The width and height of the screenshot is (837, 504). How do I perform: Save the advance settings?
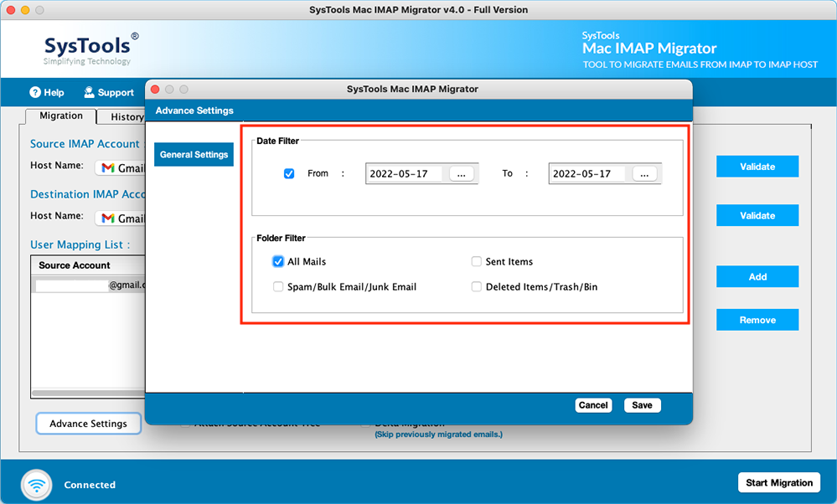[x=642, y=405]
